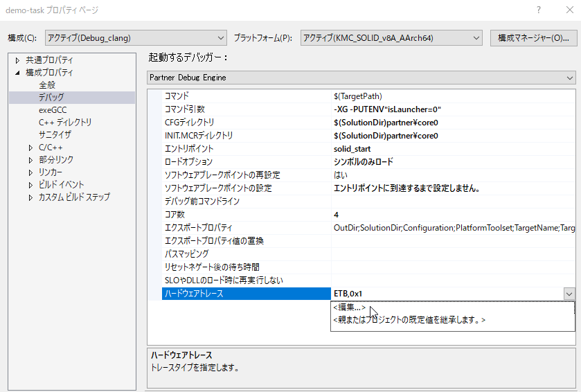
Task: Open the 構成 configuration dropdown
Action: [x=136, y=37]
